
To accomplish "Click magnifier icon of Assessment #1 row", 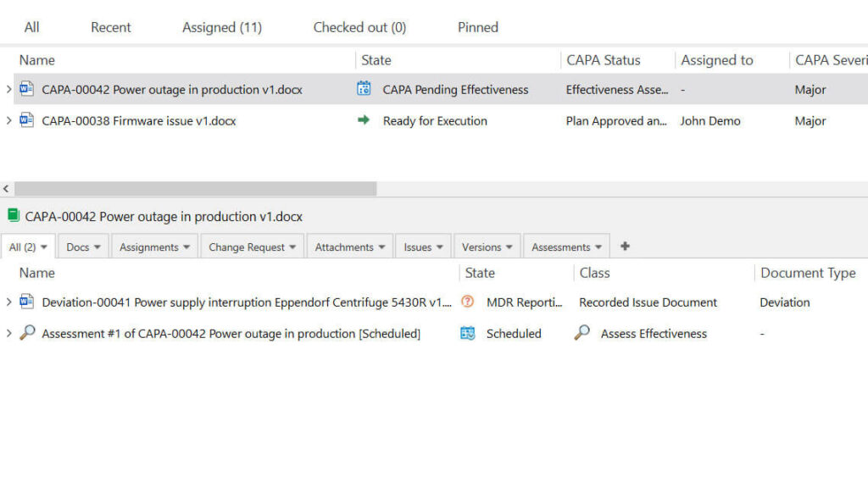I will pyautogui.click(x=26, y=332).
